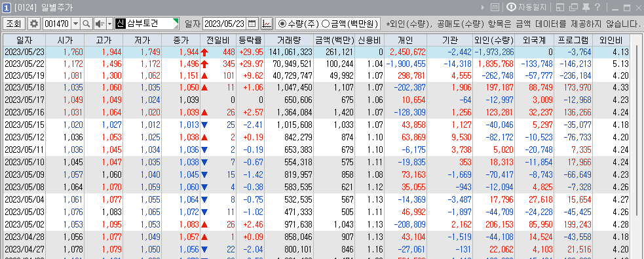This screenshot has width=644, height=259.
Task: Select the 2023/05/12 date cell
Action: pos(24,136)
